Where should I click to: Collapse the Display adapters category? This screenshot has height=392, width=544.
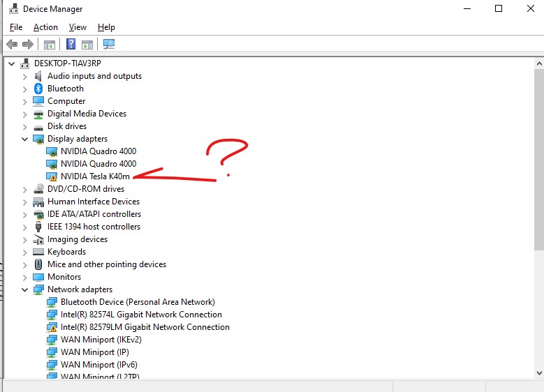coord(25,139)
